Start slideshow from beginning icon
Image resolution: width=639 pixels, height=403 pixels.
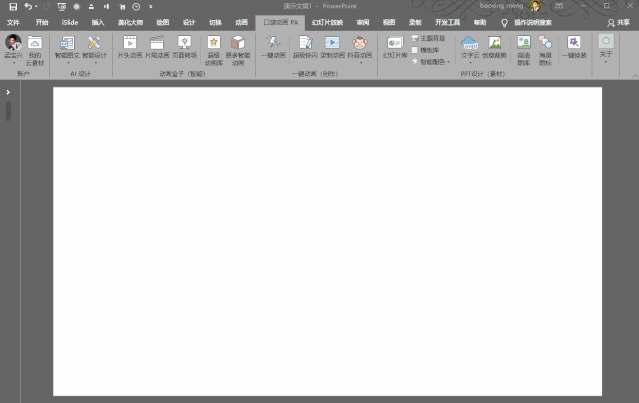point(62,7)
